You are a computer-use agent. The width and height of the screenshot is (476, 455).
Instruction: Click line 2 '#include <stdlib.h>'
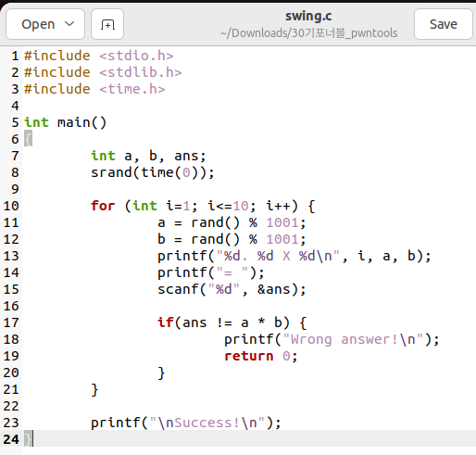click(x=103, y=72)
